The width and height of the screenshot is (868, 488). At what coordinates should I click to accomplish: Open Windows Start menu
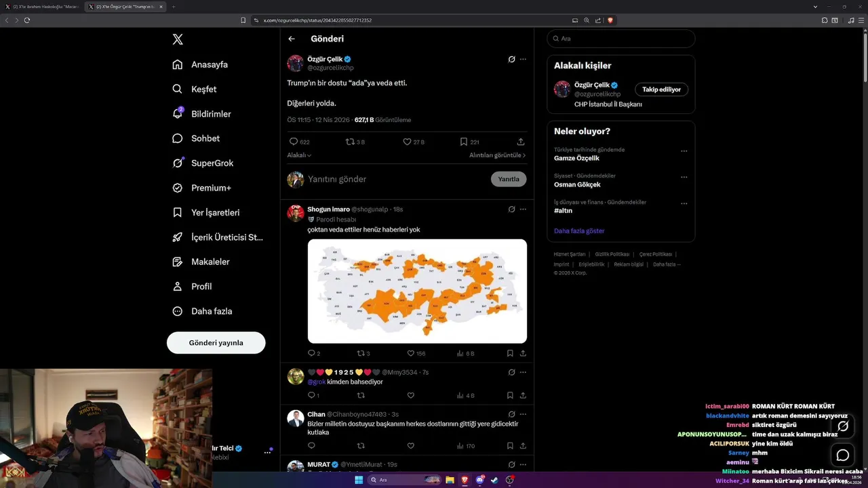[x=359, y=480]
